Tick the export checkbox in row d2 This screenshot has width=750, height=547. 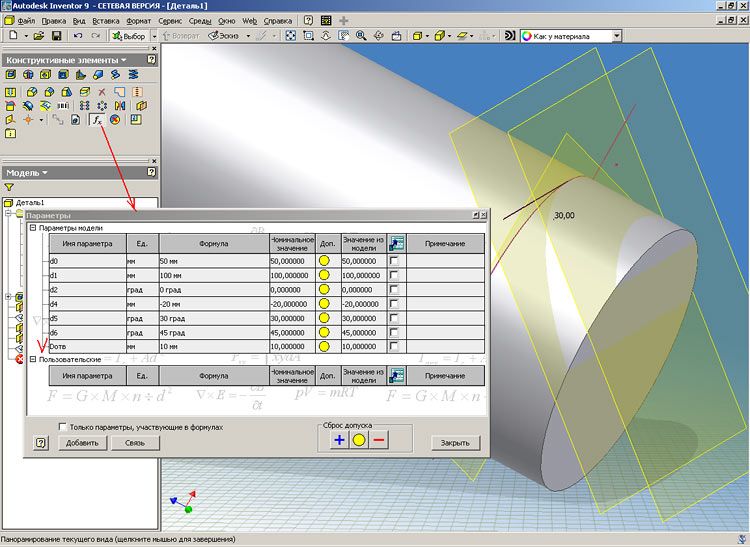click(394, 289)
